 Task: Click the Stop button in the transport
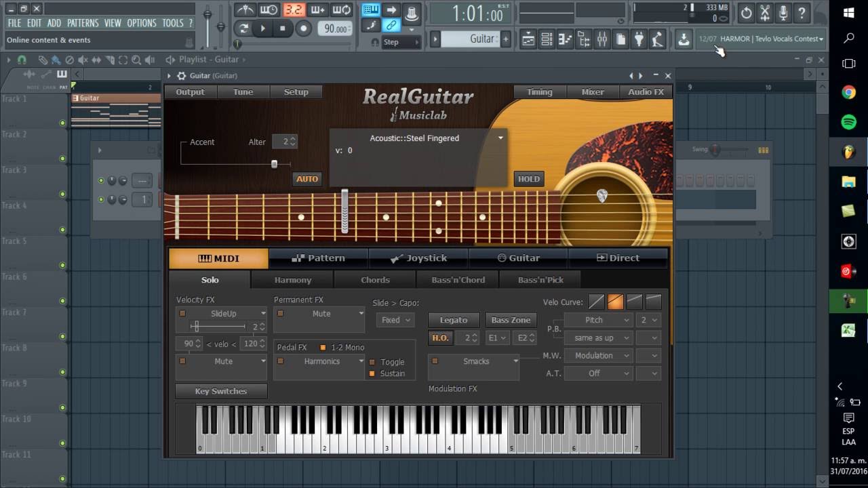tap(283, 28)
